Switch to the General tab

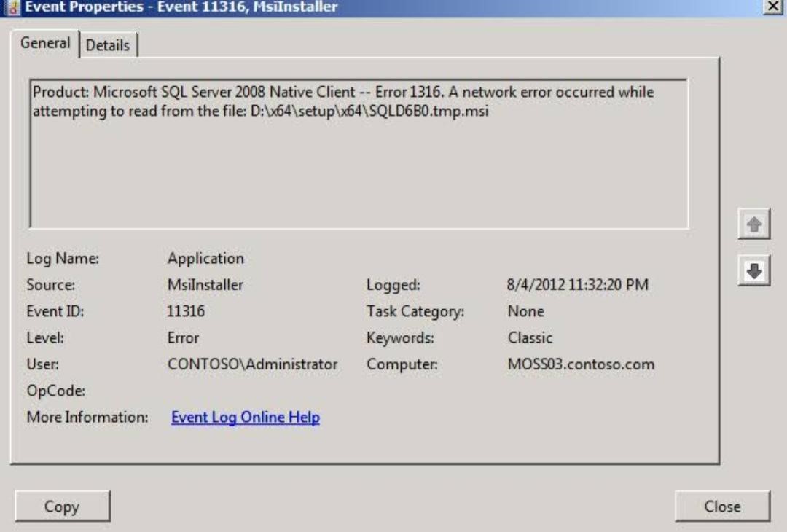(45, 43)
